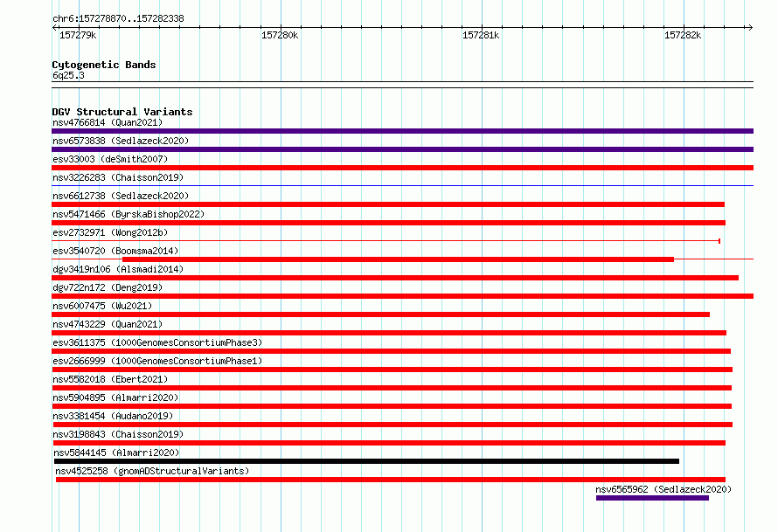Click the 157280k ruler label
Viewport: 778px width, 532px height.
pyautogui.click(x=280, y=35)
